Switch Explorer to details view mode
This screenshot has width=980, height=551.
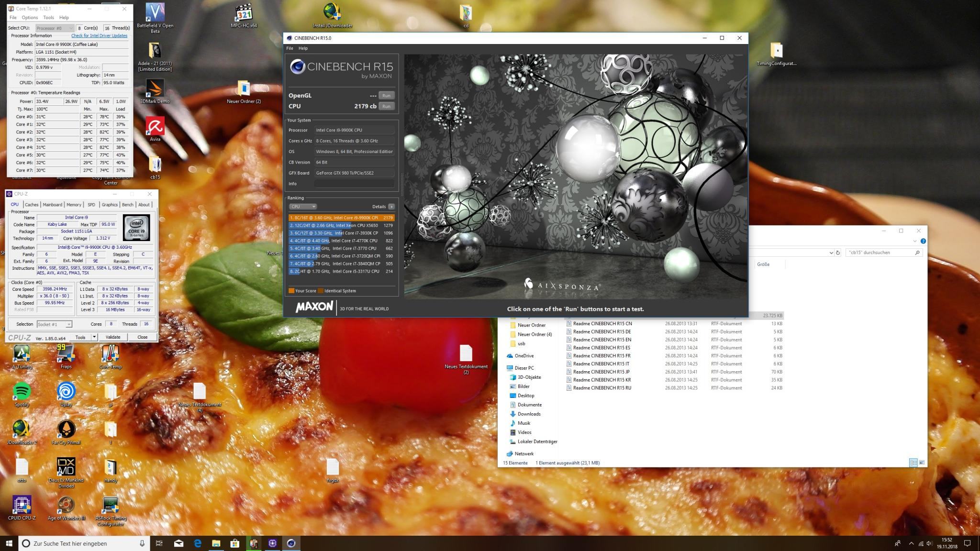913,463
